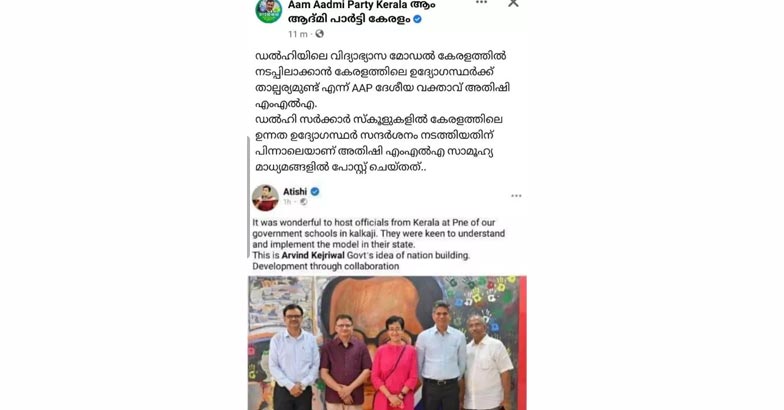The width and height of the screenshot is (784, 410).
Task: Click the Malayalam post caption text
Action: [x=382, y=112]
